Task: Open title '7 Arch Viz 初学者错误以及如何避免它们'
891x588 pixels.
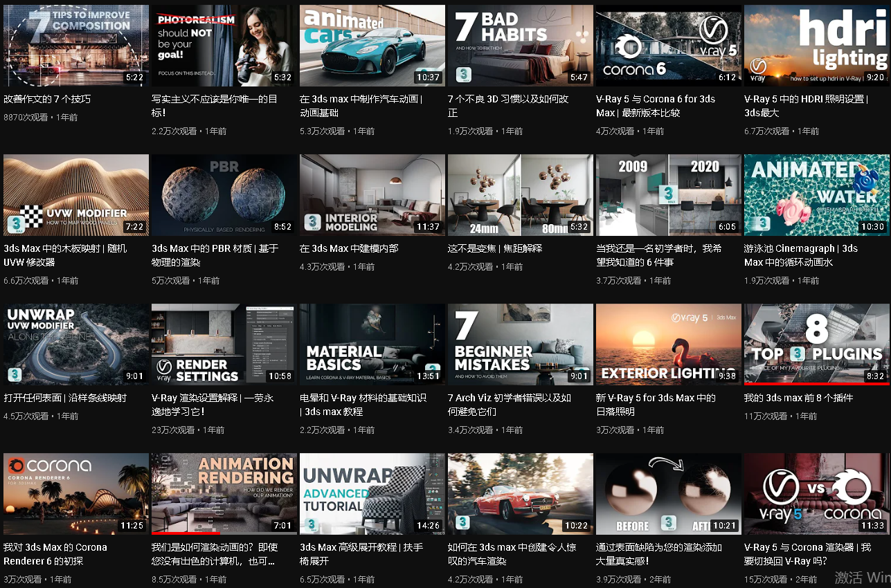Action: (510, 405)
